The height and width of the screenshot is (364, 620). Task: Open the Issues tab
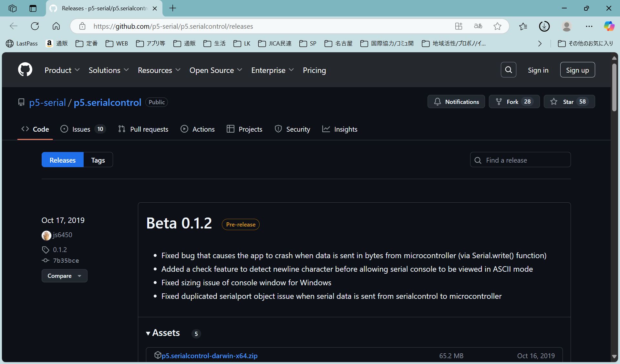(81, 129)
